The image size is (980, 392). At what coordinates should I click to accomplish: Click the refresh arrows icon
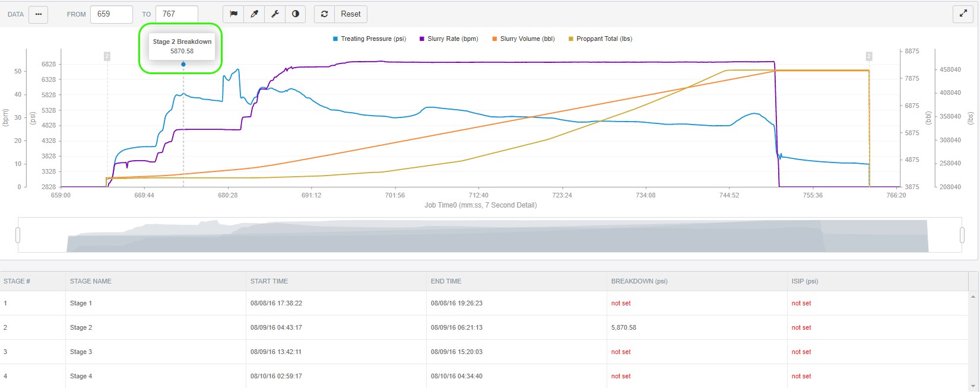click(325, 14)
